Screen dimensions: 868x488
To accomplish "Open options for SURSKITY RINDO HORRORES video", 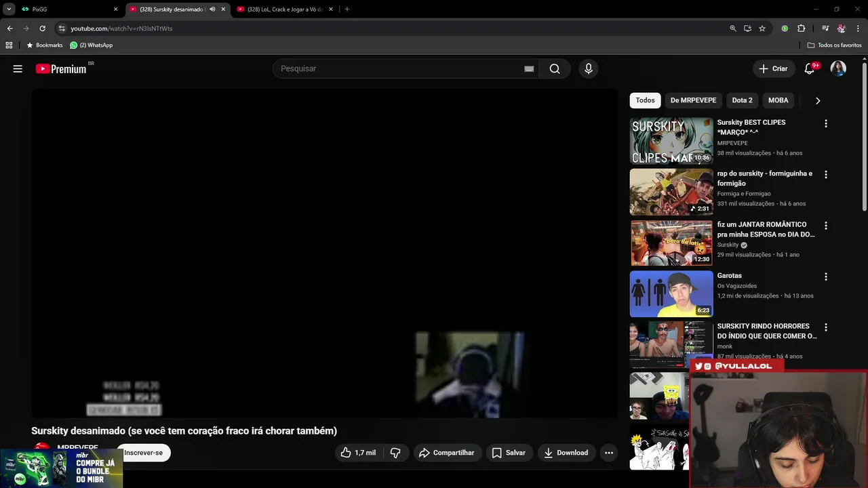I will tap(825, 327).
